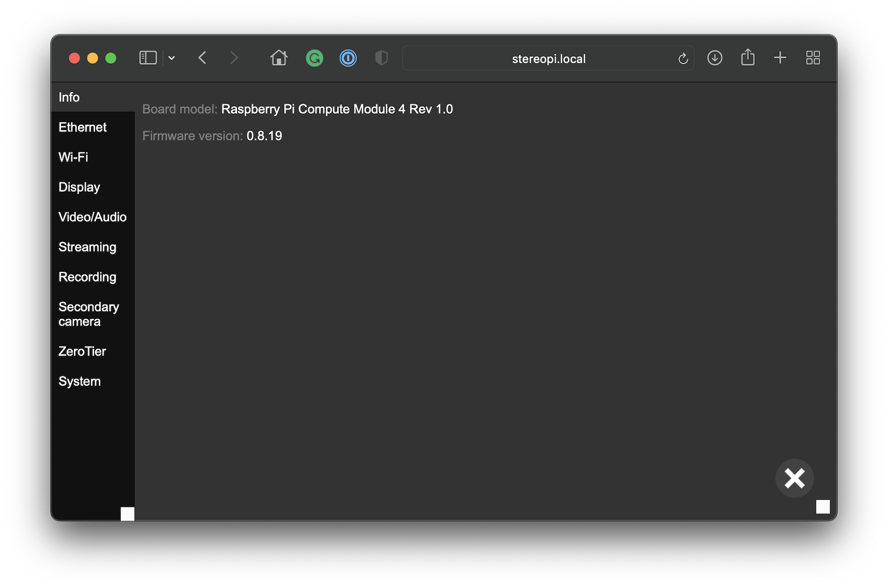
Task: Open the Grammarly extension icon
Action: (314, 58)
